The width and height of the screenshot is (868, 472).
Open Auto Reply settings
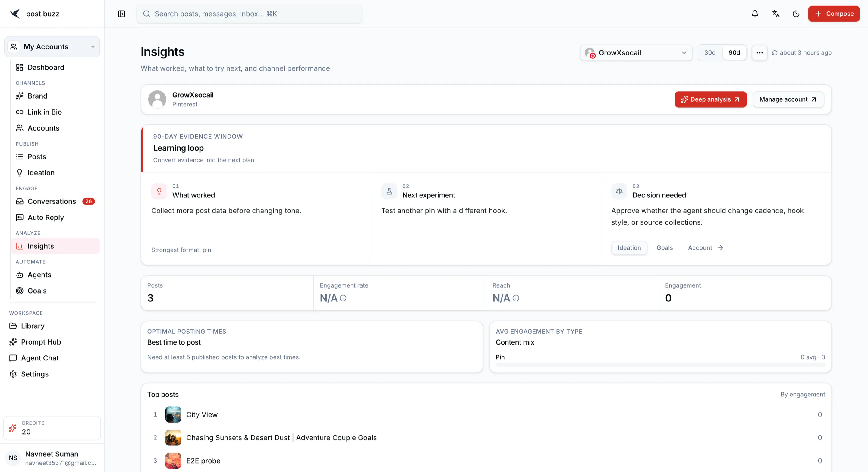click(55, 218)
